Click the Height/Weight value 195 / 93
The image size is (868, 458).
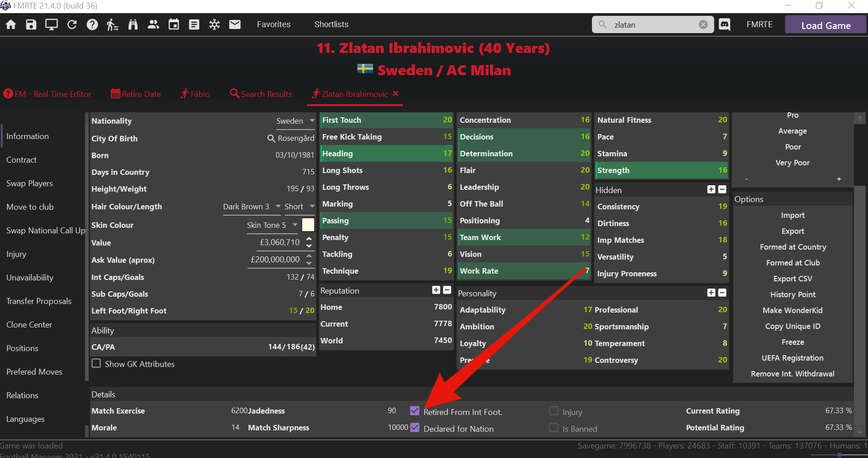300,188
